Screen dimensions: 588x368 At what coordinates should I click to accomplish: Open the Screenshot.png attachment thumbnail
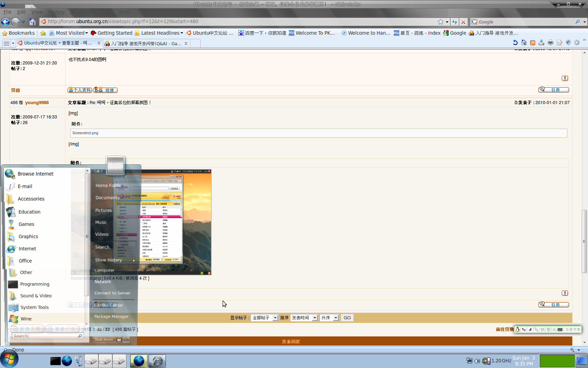point(141,222)
